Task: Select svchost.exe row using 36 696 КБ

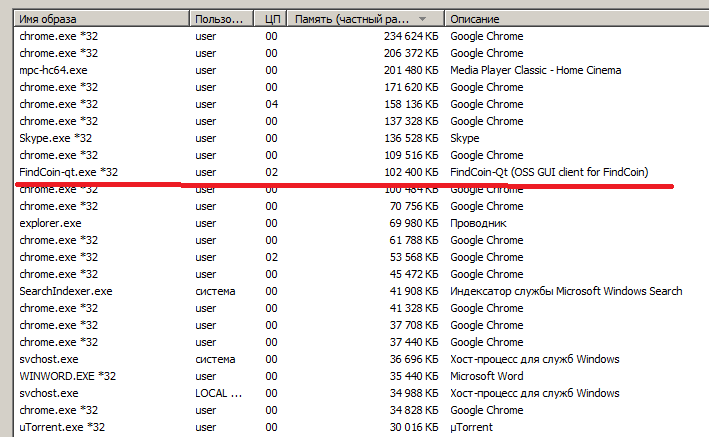Action: [361, 359]
